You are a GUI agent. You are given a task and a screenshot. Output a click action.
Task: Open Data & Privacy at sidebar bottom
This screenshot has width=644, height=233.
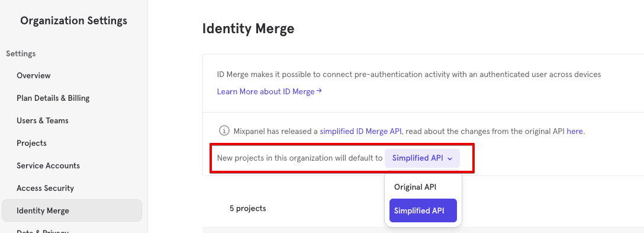pyautogui.click(x=42, y=231)
